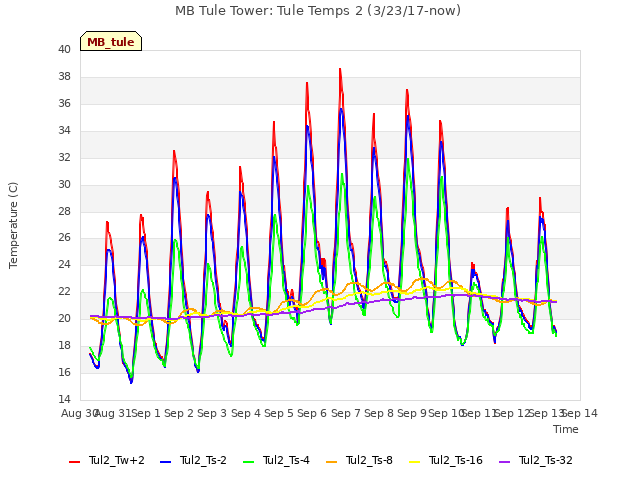
Task: Click the blue Tul2_Ts-2 legend swatch
Action: (165, 462)
